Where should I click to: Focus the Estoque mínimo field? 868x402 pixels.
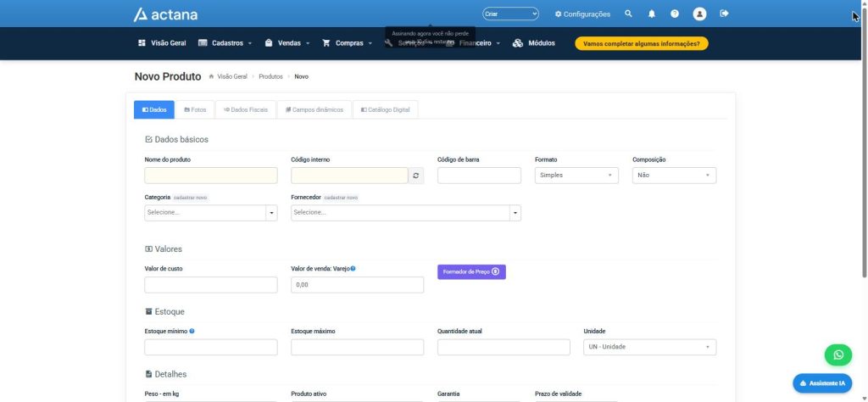click(x=211, y=347)
